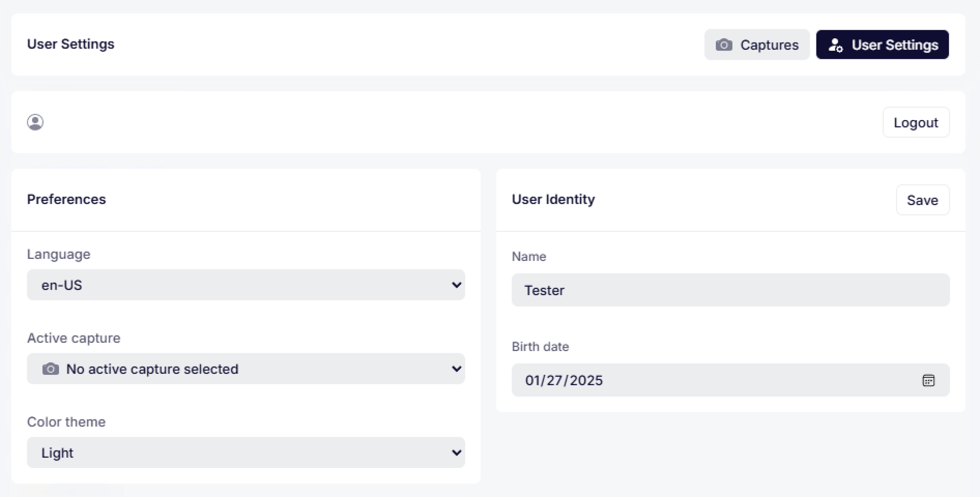980x497 pixels.
Task: Open the birth date calendar picker icon
Action: click(928, 380)
